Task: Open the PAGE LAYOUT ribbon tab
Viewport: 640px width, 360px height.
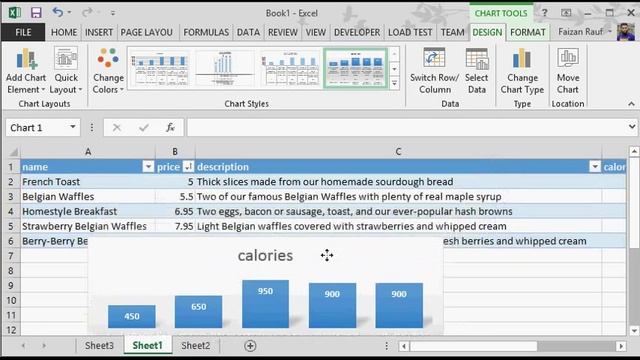Action: pos(147,32)
